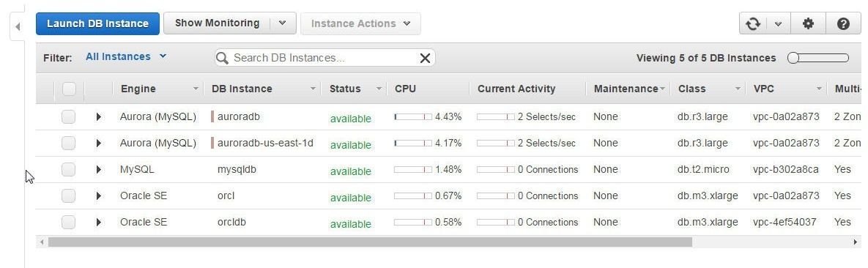Clear the search field with the X icon
868x268 pixels.
[425, 58]
